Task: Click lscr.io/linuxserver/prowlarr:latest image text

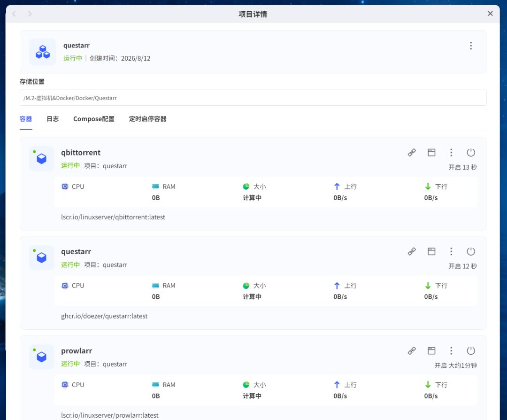Action: [x=109, y=415]
